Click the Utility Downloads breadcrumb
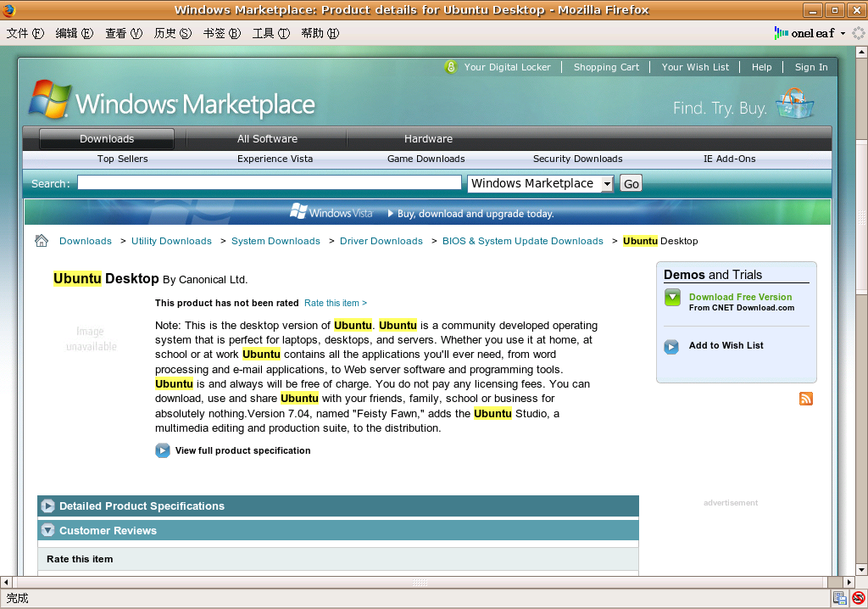 (x=171, y=241)
